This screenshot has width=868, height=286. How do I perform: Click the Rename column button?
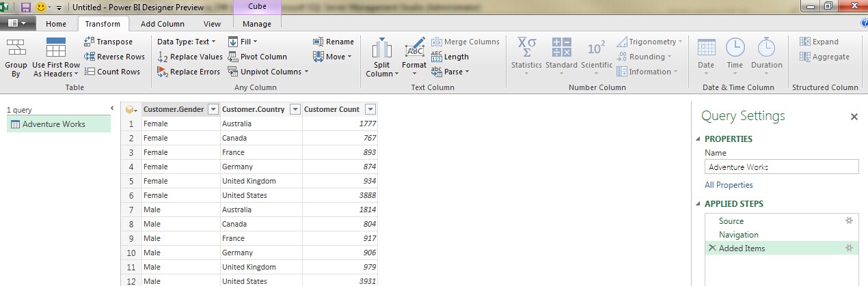(x=334, y=42)
